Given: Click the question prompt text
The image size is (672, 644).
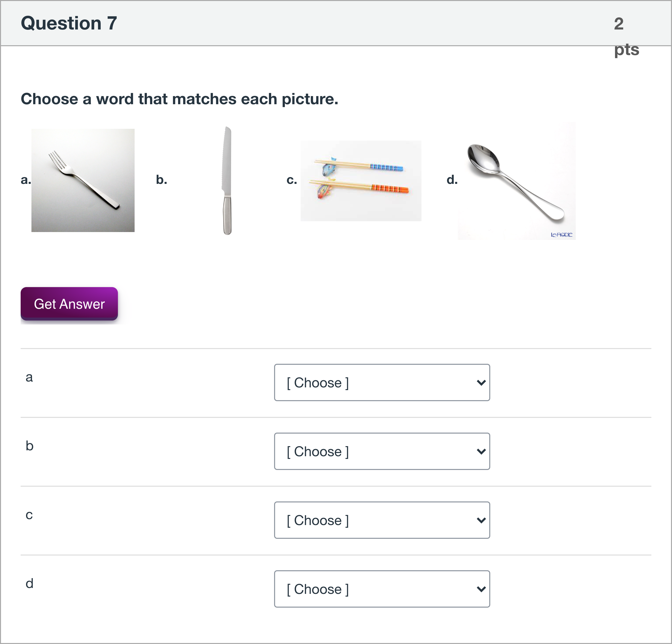Looking at the screenshot, I should pos(180,99).
